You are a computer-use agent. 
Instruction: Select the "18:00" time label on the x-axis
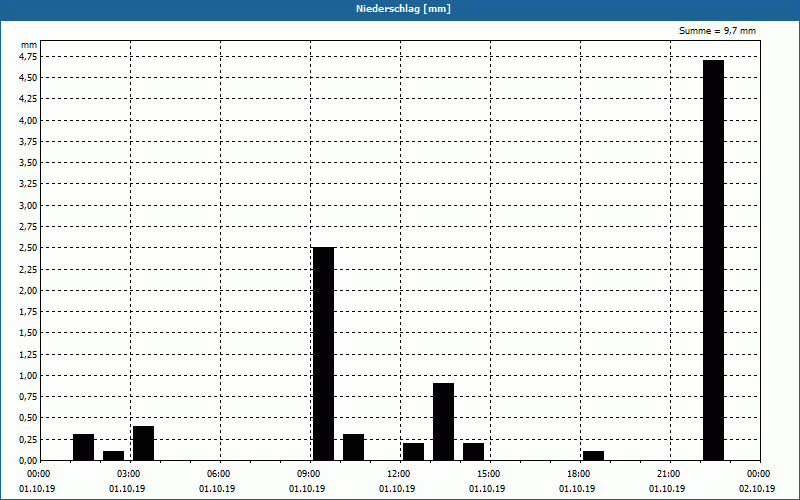[x=581, y=474]
